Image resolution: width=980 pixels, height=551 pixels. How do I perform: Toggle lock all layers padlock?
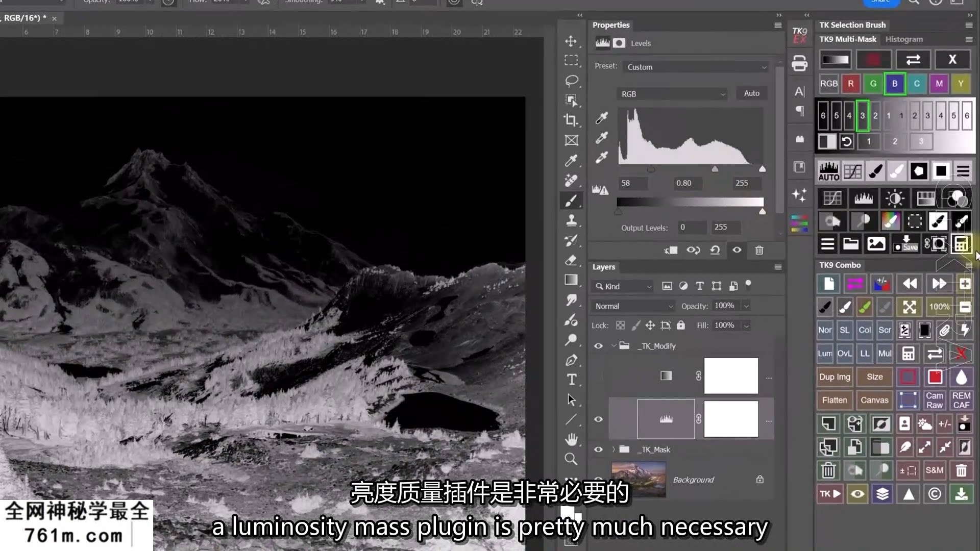click(x=681, y=325)
